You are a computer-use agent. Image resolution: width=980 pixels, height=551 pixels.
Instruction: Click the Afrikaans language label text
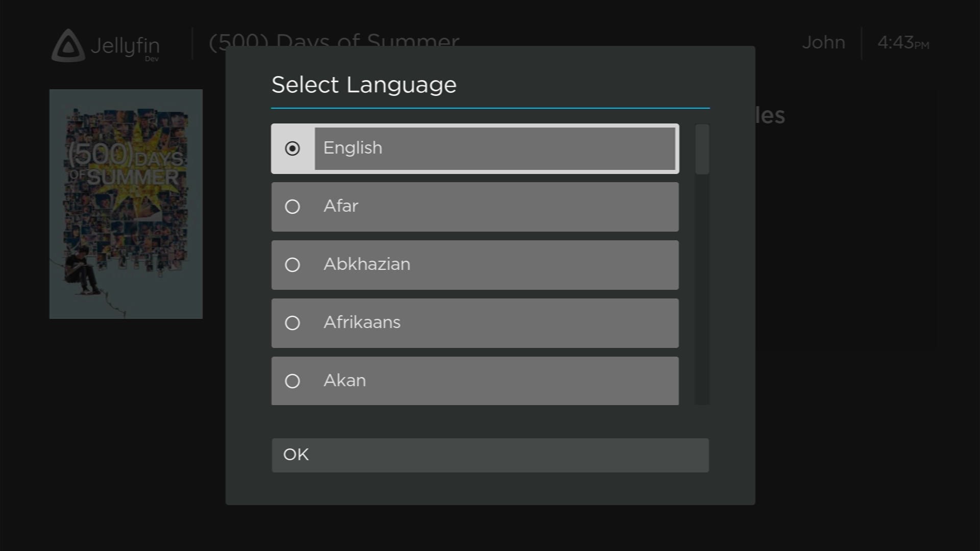pyautogui.click(x=362, y=322)
